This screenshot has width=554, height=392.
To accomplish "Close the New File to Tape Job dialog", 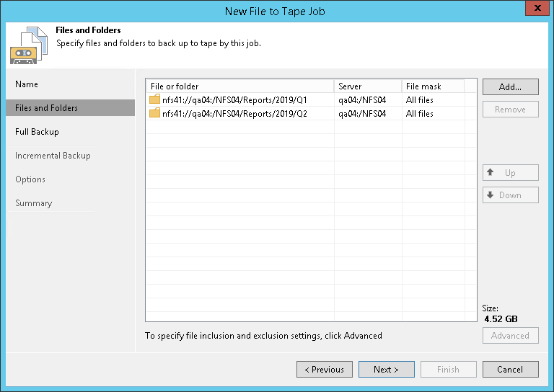I will tap(535, 9).
